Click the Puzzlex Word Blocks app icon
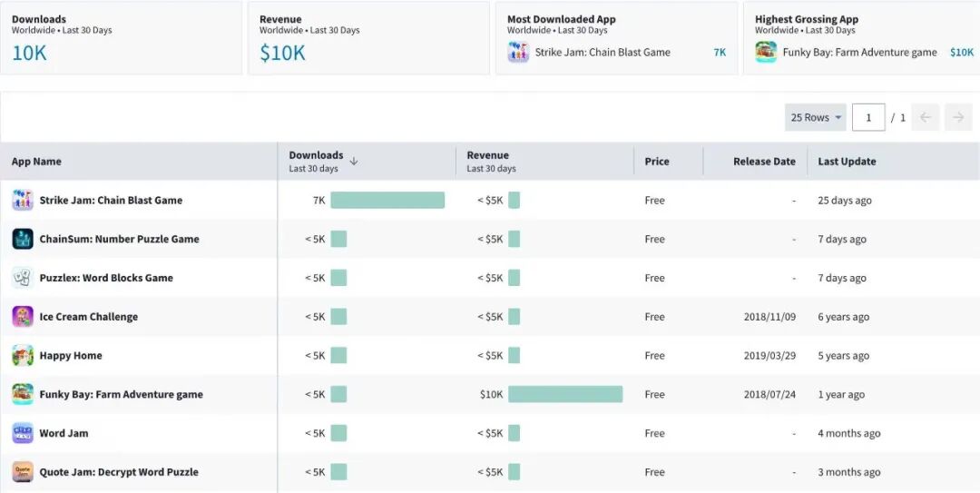The height and width of the screenshot is (493, 980). 23,278
